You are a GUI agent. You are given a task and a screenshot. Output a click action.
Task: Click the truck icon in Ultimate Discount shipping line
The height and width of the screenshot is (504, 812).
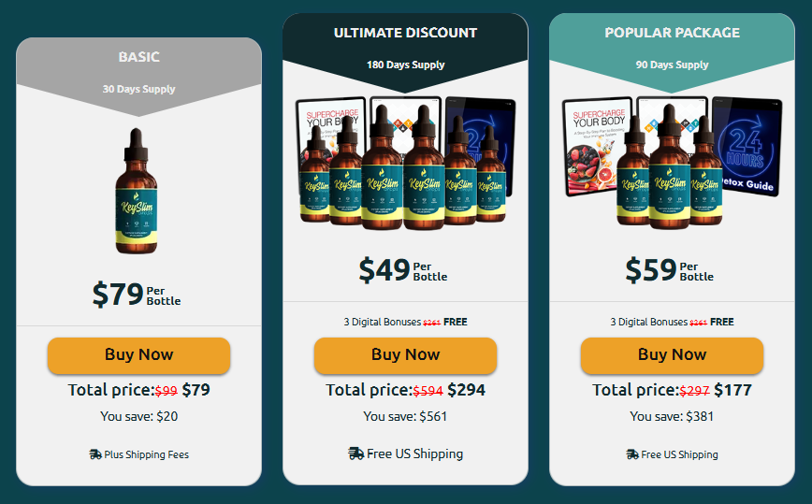pos(355,454)
